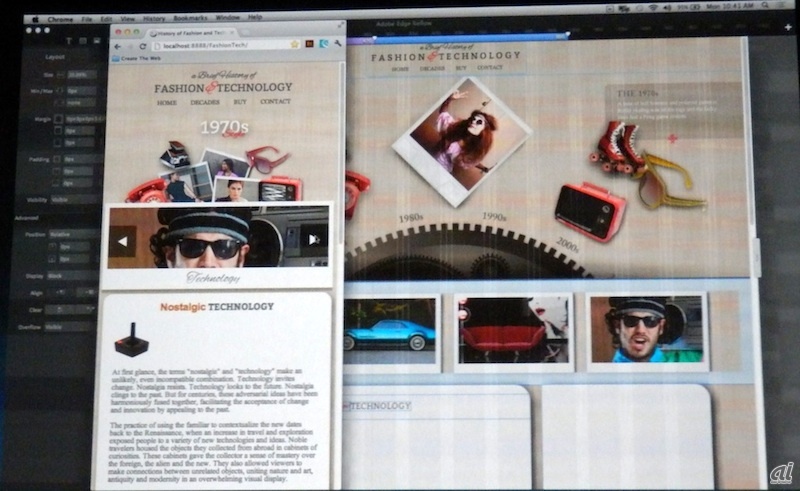
Task: Select the History of Fashion and Tech tab
Action: click(x=190, y=33)
